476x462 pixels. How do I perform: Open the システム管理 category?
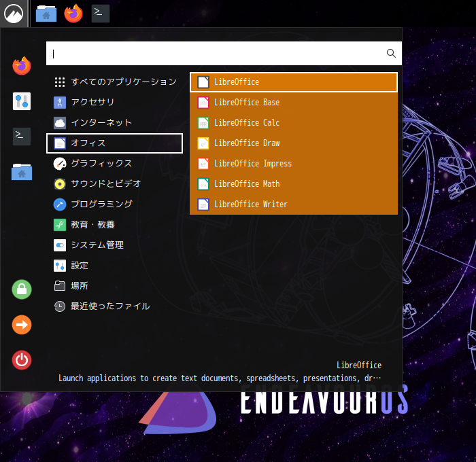pyautogui.click(x=114, y=245)
